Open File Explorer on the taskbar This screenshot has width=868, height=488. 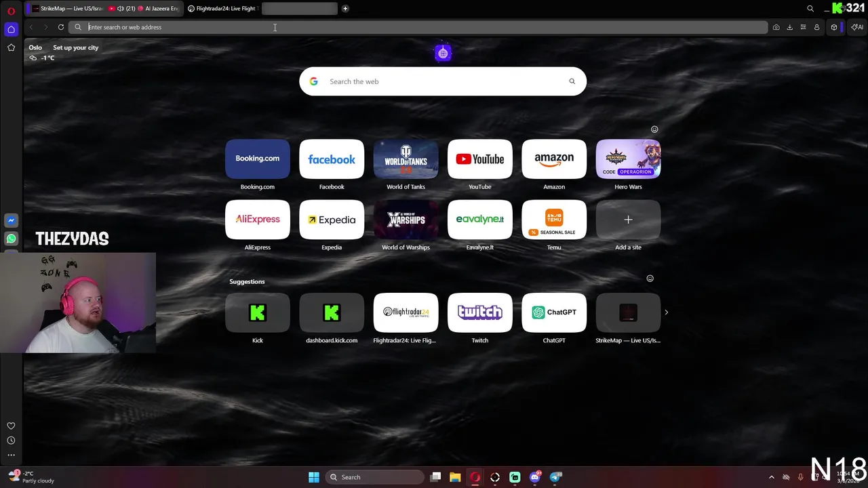[x=455, y=477]
